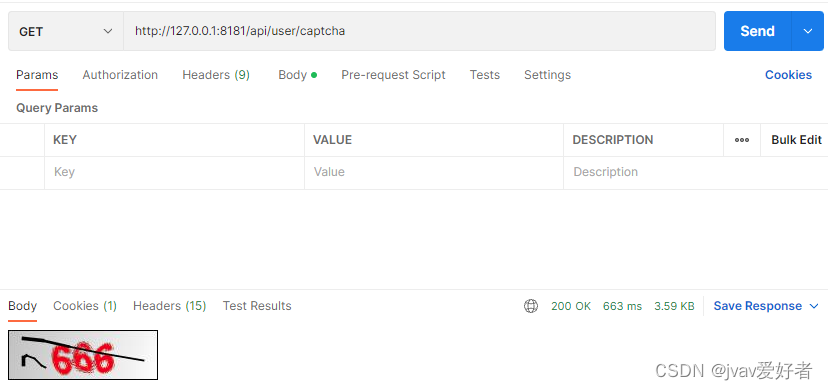Open the Test Results tab
The image size is (828, 390).
tap(257, 306)
